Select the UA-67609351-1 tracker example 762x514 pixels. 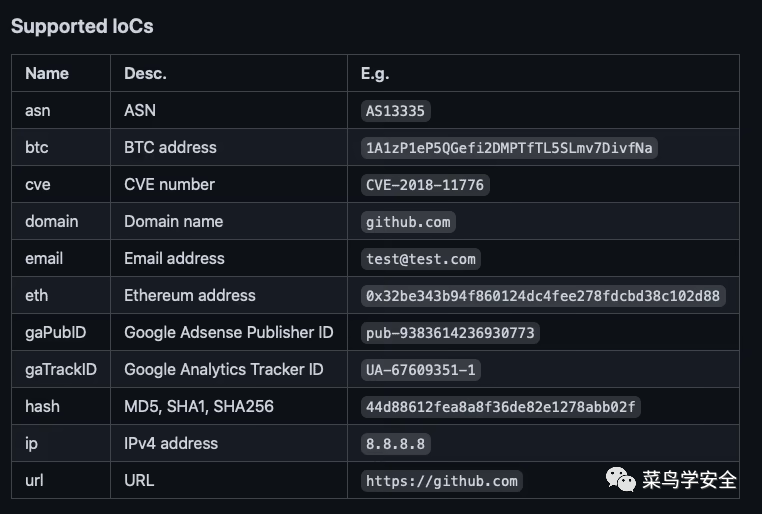click(x=420, y=370)
